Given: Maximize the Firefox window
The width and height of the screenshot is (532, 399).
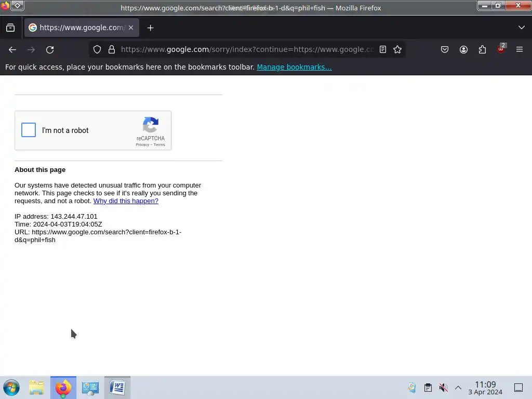Looking at the screenshot, I should click(498, 6).
